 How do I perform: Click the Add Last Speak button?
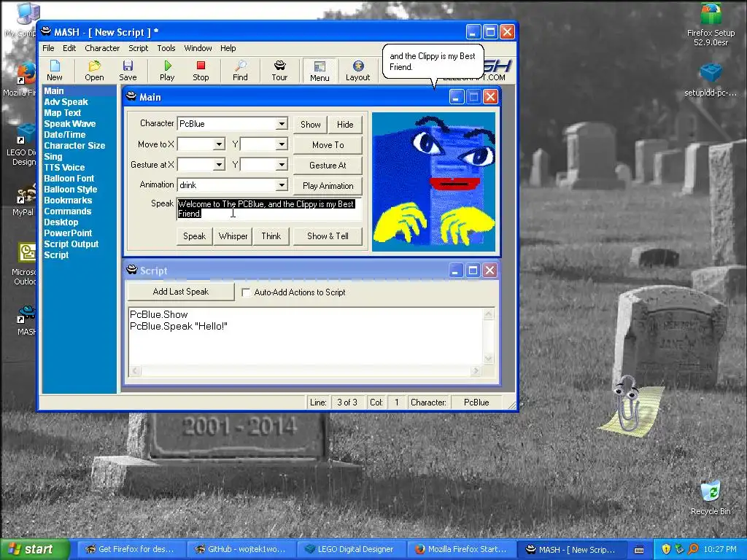tap(181, 292)
